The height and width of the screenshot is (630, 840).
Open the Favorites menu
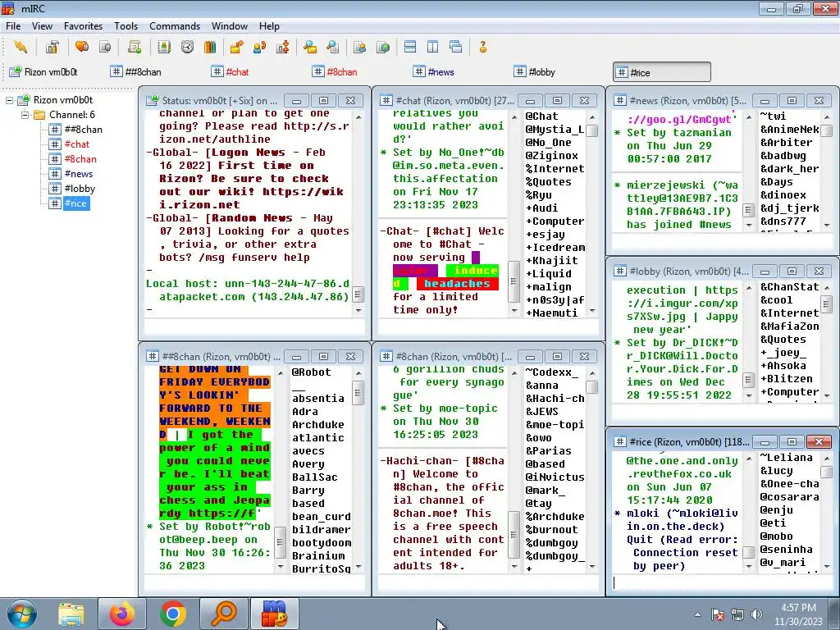coord(83,26)
